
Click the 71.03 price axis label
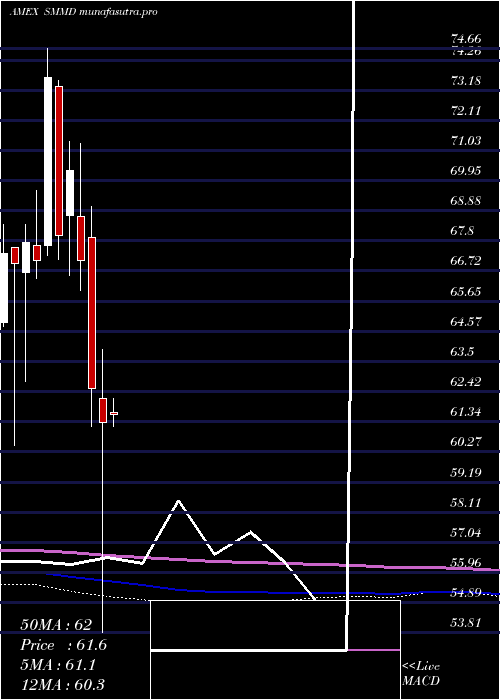click(x=467, y=141)
